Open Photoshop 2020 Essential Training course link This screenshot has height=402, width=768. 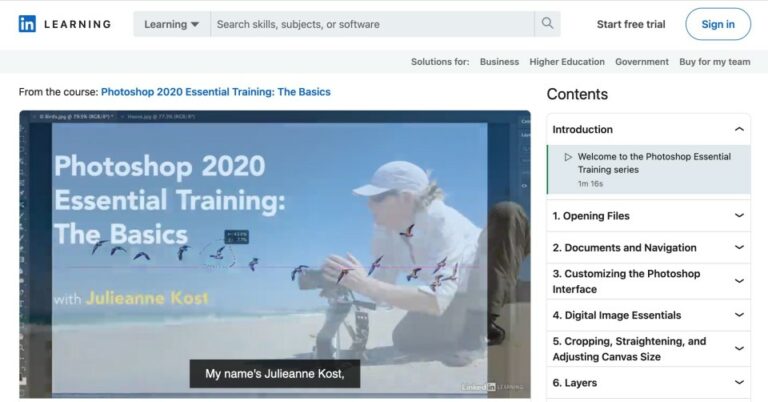[x=216, y=92]
